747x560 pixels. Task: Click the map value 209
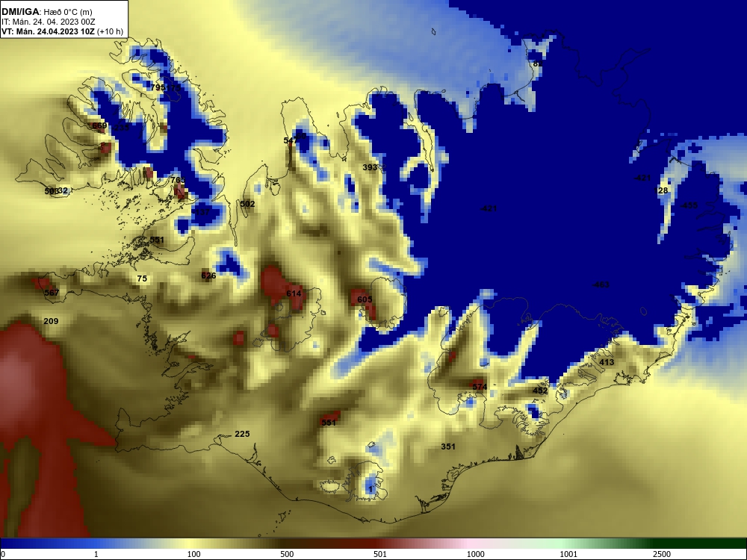pyautogui.click(x=51, y=321)
